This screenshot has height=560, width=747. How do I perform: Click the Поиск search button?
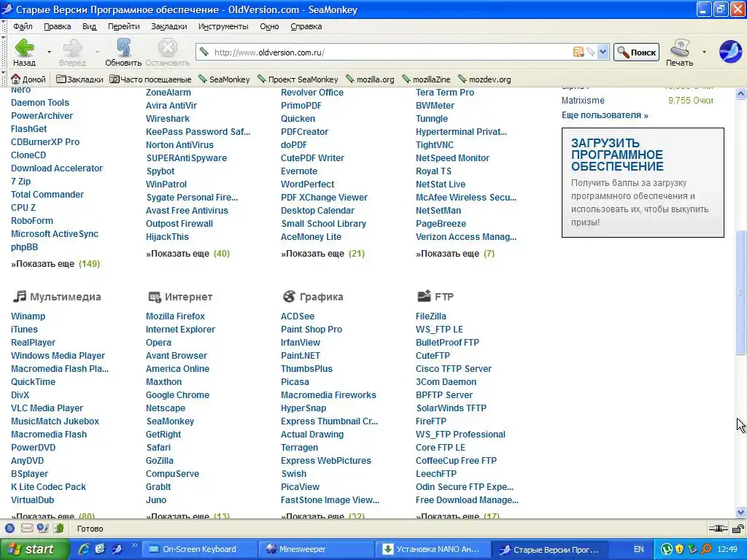(636, 52)
